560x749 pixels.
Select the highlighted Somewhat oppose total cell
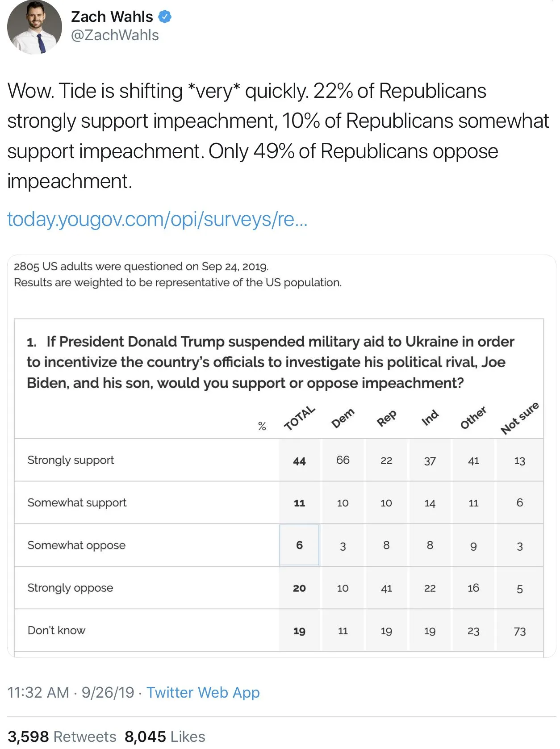tap(299, 545)
